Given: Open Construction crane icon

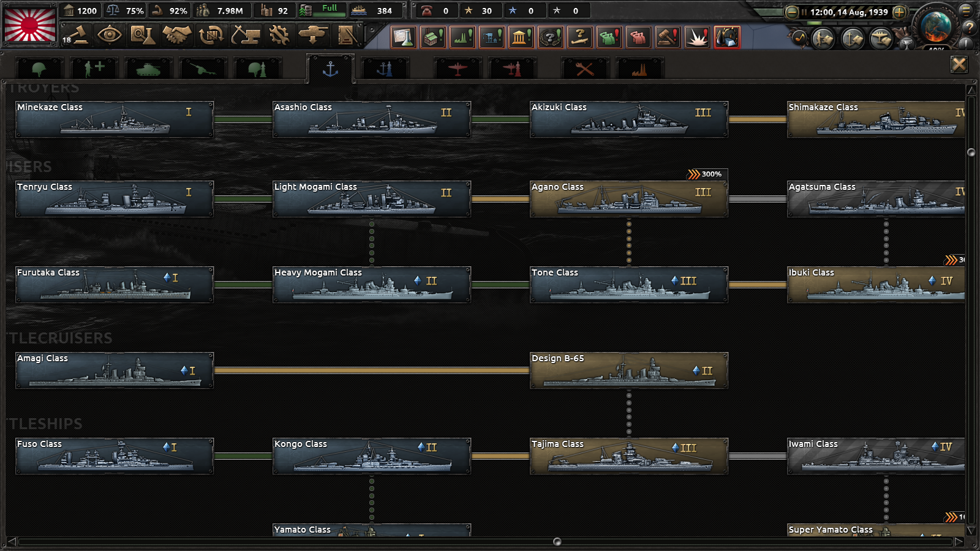Looking at the screenshot, I should pyautogui.click(x=245, y=36).
